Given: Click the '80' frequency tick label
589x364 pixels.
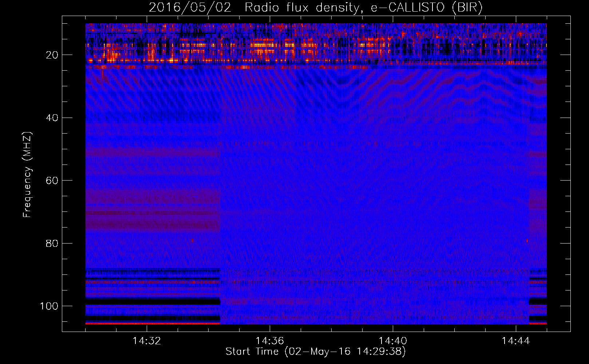Looking at the screenshot, I should [x=52, y=243].
